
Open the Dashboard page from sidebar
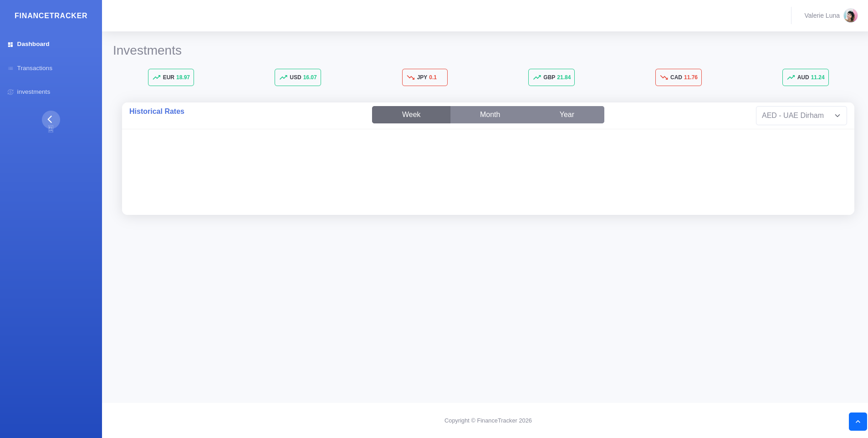[x=33, y=44]
